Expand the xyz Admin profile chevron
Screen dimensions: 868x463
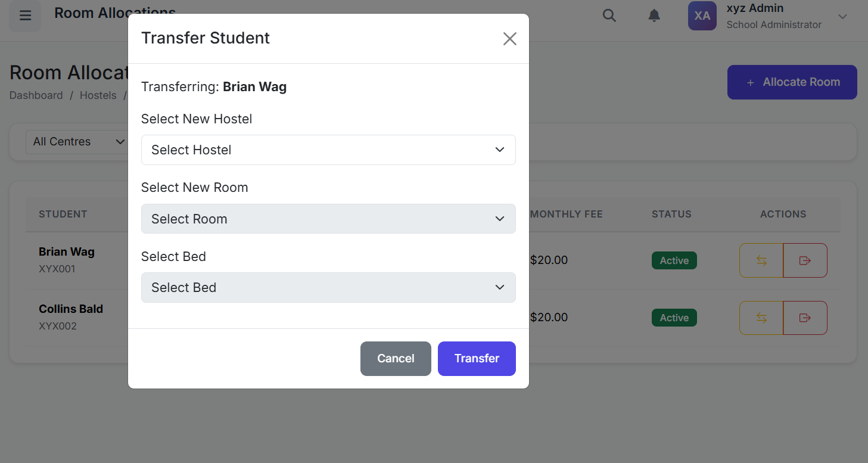tap(842, 17)
